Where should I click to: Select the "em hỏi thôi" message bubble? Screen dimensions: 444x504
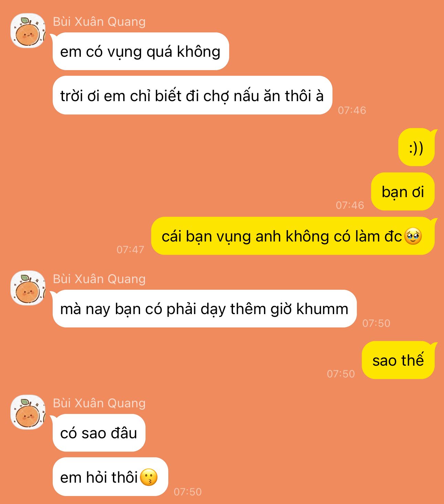pyautogui.click(x=110, y=477)
